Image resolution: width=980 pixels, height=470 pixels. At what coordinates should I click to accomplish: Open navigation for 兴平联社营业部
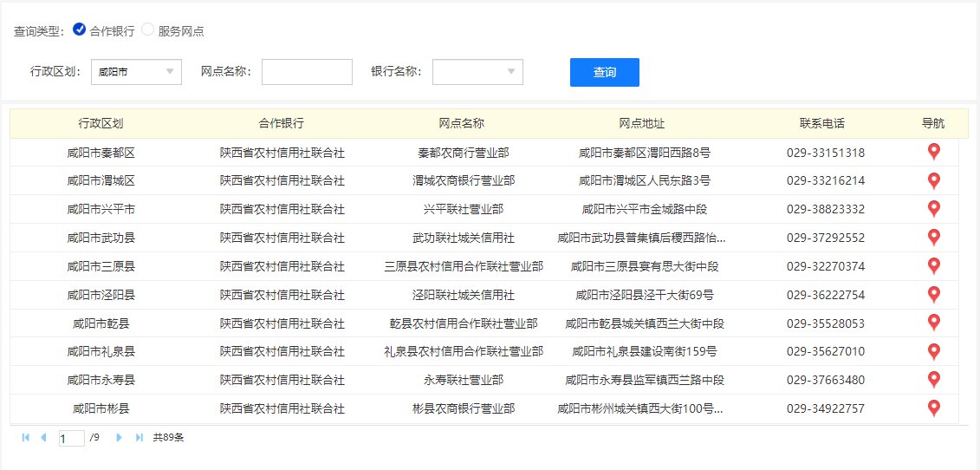933,209
